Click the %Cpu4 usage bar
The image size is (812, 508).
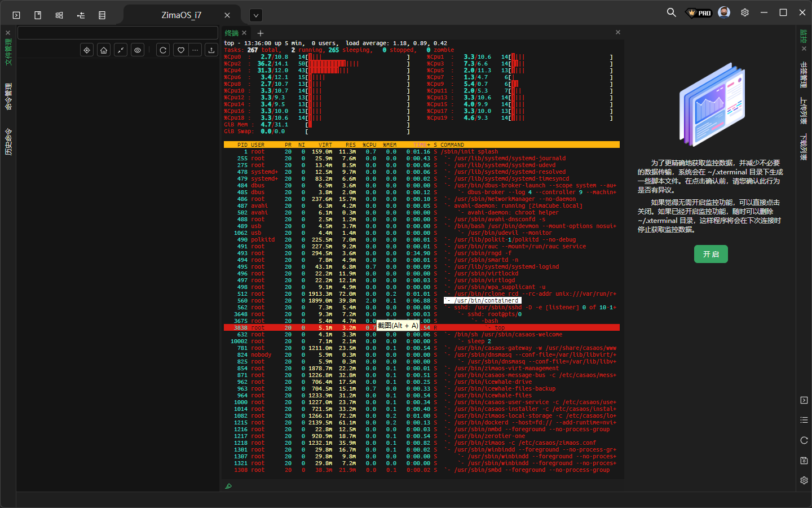(x=358, y=71)
